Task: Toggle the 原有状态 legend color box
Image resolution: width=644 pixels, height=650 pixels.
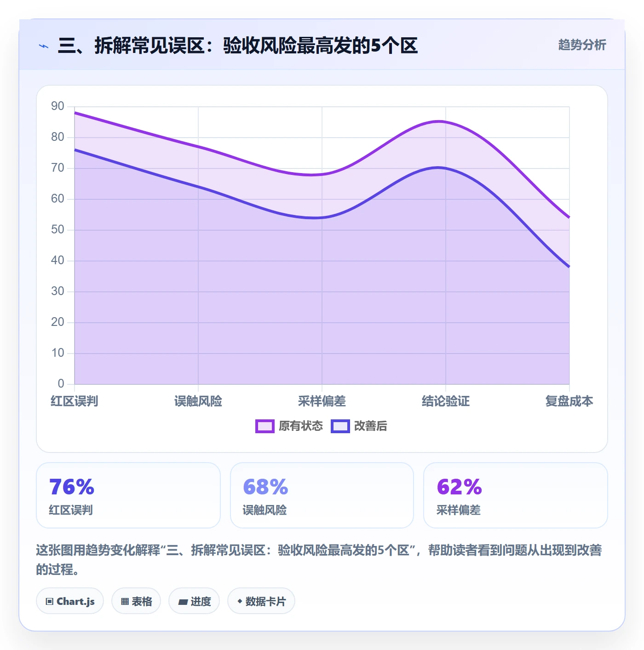Action: coord(264,426)
